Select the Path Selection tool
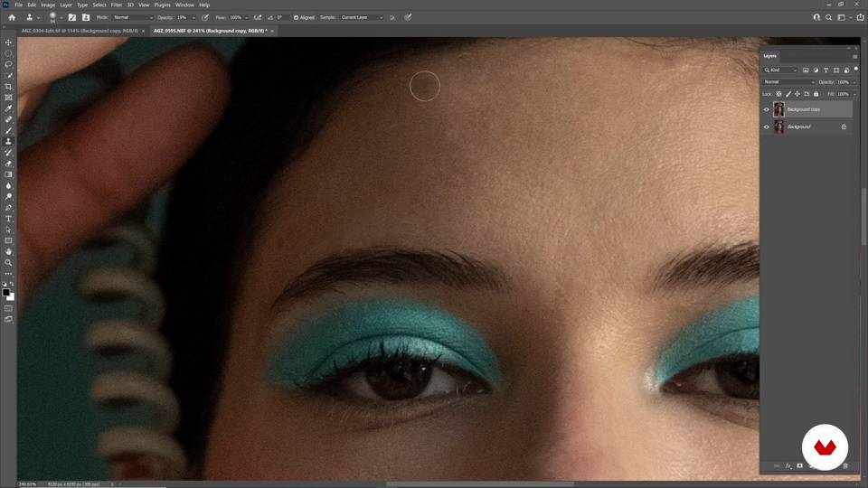Screen dimensions: 868x488 [x=8, y=230]
